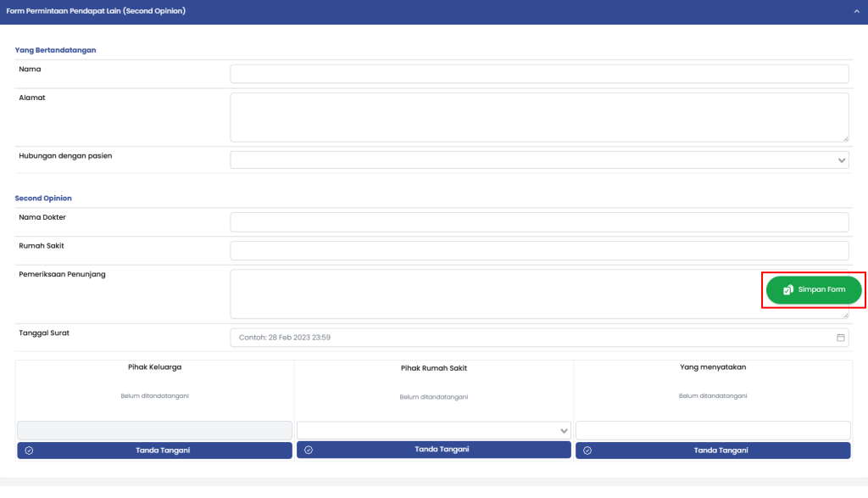The image size is (868, 498).
Task: Select the Rumah Sakit text field
Action: tap(539, 250)
